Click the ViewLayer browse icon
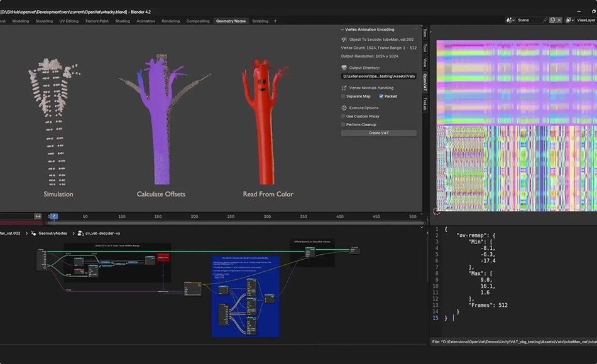597x364 pixels. [569, 20]
